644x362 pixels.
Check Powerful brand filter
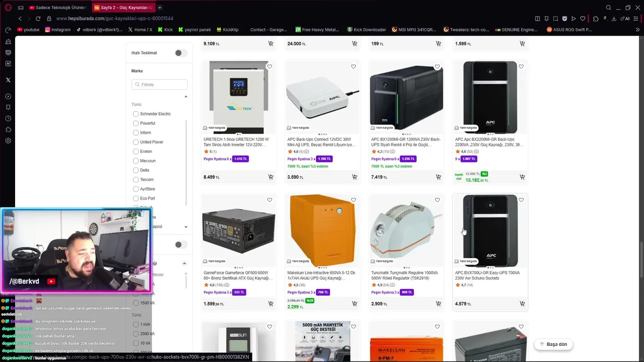(x=136, y=123)
